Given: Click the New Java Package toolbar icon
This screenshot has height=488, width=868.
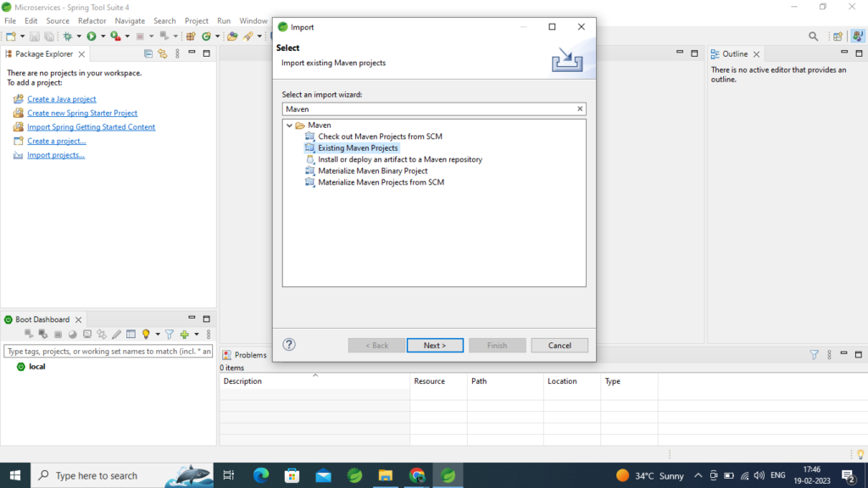Looking at the screenshot, I should [x=191, y=36].
